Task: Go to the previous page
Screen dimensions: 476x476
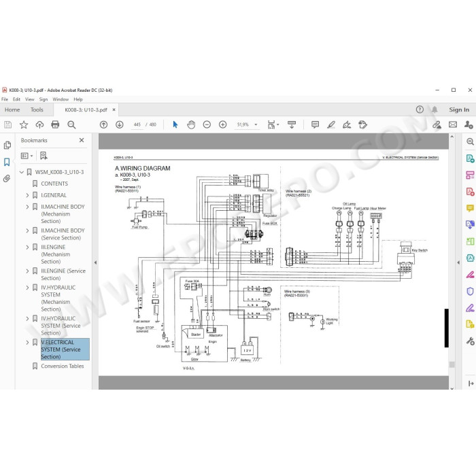Action: (x=103, y=124)
